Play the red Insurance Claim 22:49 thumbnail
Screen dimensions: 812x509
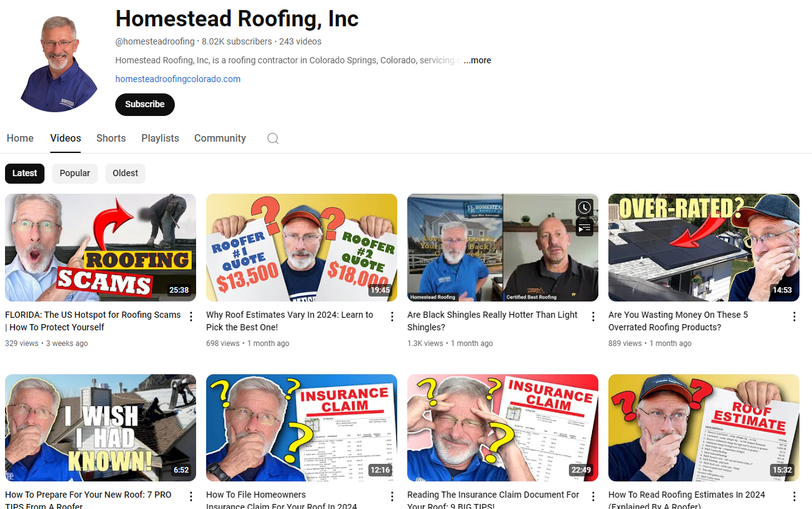tap(502, 428)
